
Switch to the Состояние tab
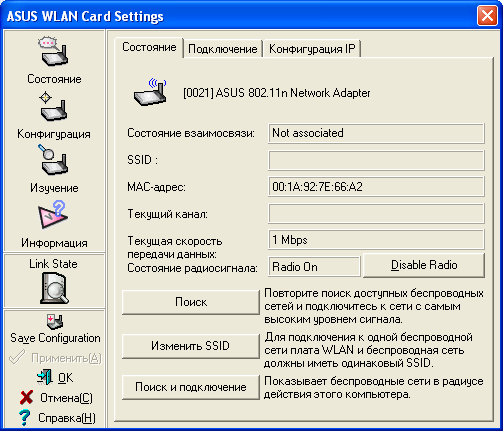tap(149, 47)
